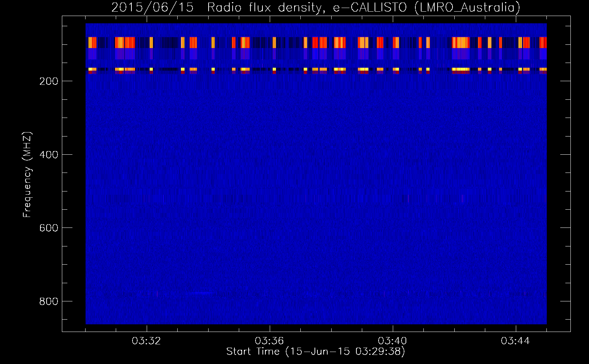589x364 pixels.
Task: Click 'e-CALLISTO (LMRO_Australia)' in the title
Action: (x=427, y=7)
